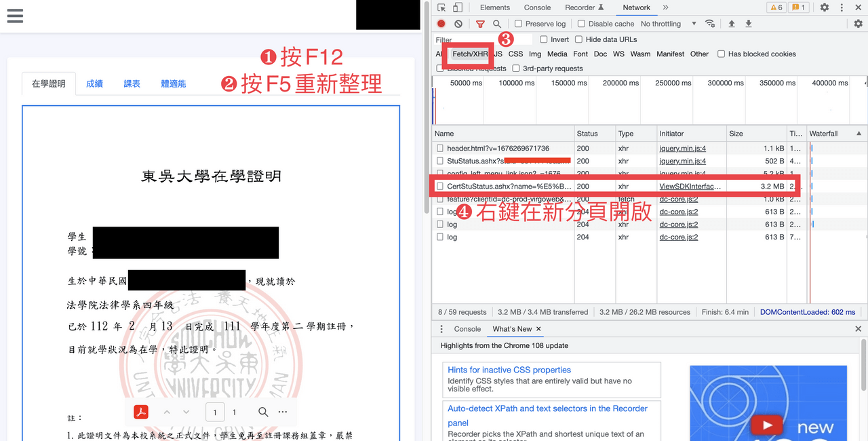
Task: Open the Recorder panel
Action: pos(584,7)
